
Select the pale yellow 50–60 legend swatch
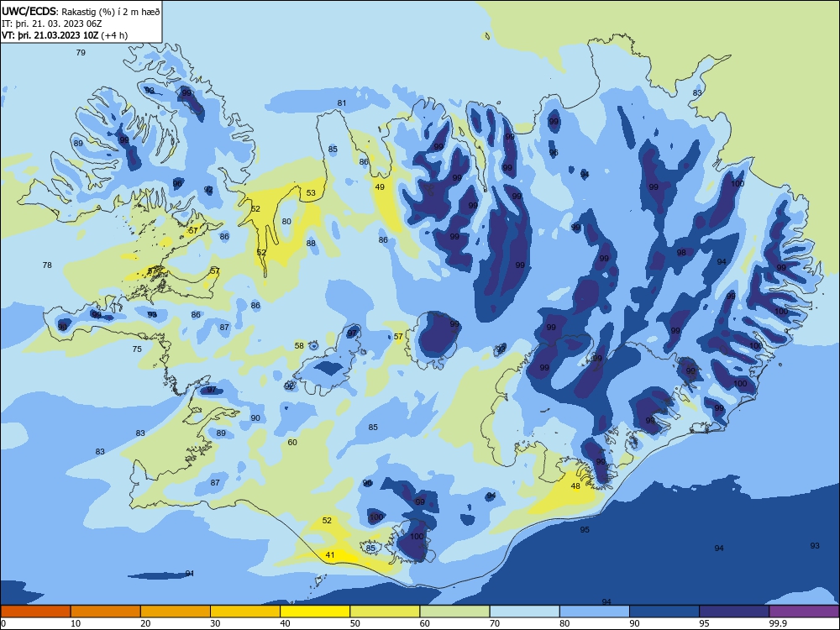(x=385, y=612)
